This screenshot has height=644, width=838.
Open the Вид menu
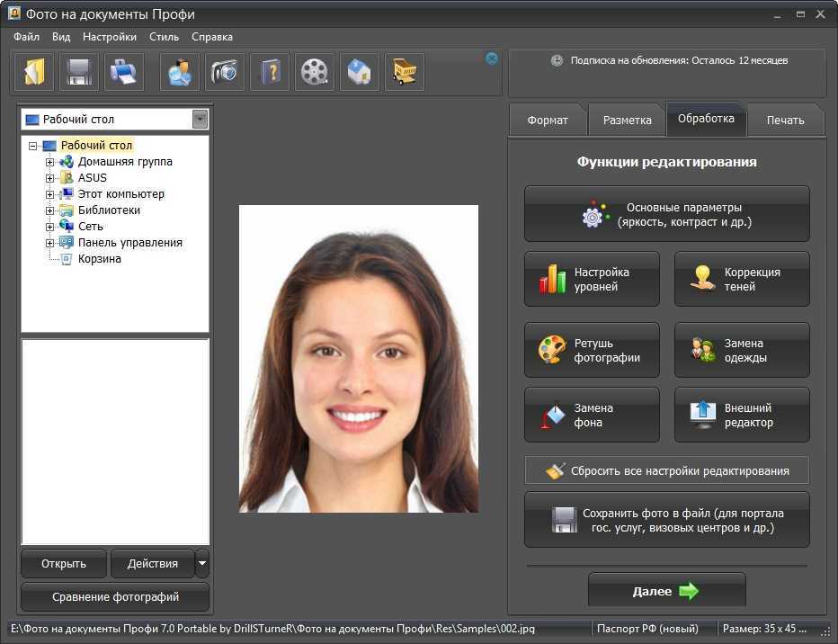tap(61, 37)
